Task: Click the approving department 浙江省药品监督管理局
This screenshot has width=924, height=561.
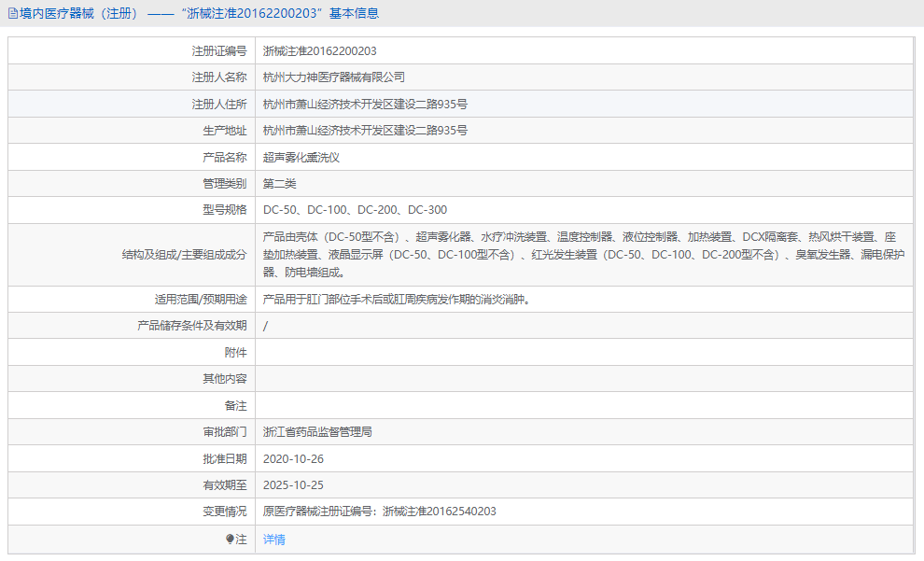Action: (x=317, y=432)
